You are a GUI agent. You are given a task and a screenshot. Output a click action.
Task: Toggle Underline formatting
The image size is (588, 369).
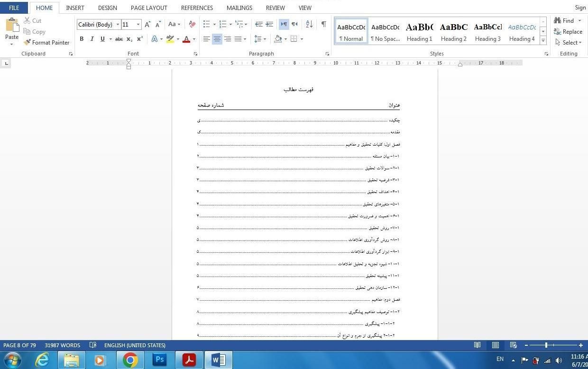(102, 39)
